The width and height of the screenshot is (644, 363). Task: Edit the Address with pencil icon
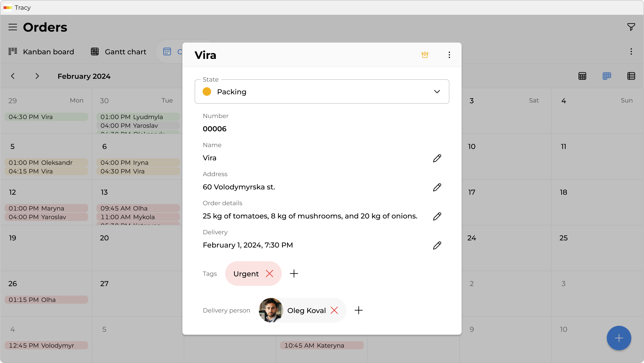(x=437, y=187)
